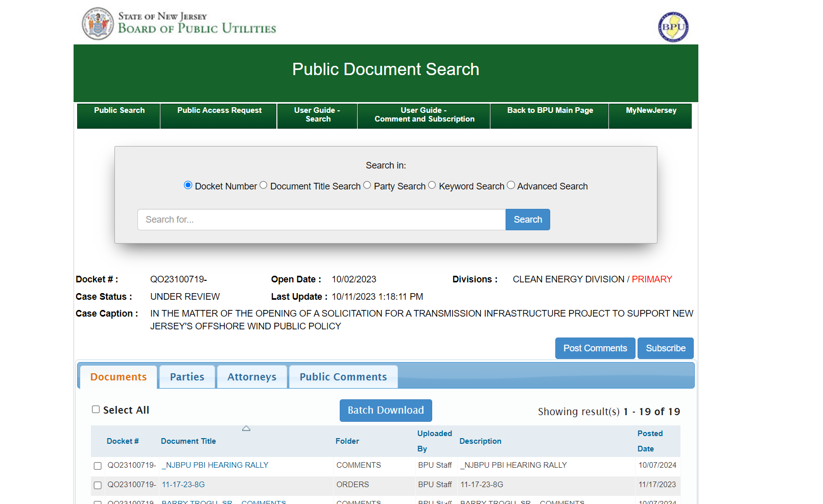Select the Advanced Search radio option
The image size is (823, 504).
511,185
